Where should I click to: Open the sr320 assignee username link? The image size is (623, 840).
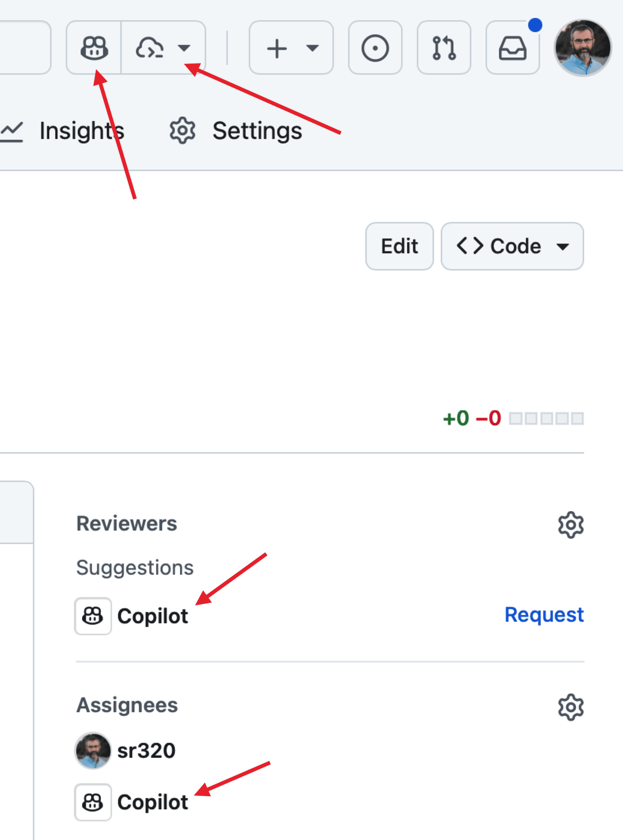146,750
